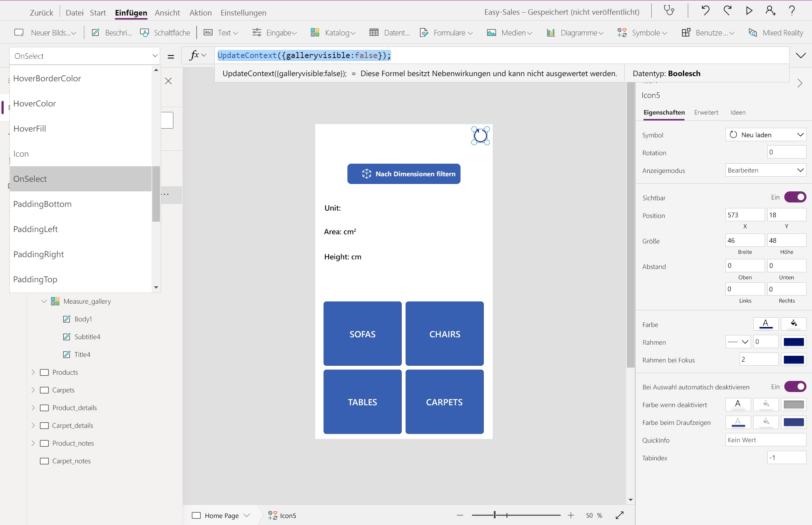
Task: Click the Share user icon
Action: pos(770,11)
